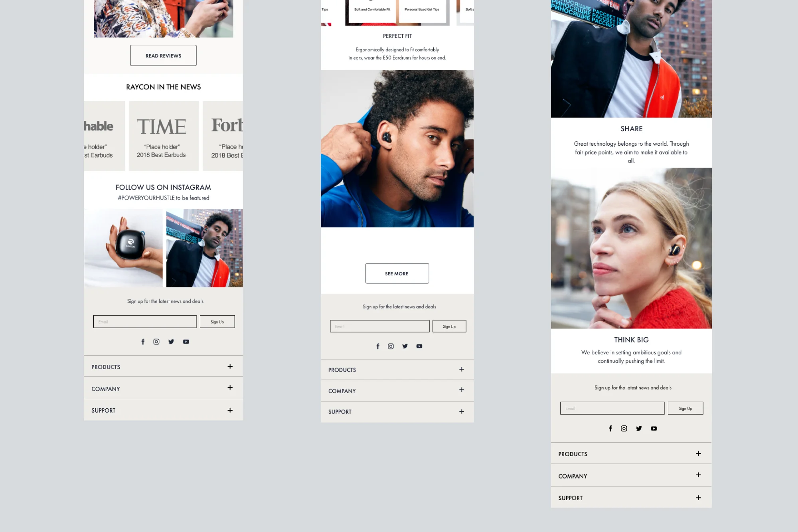The height and width of the screenshot is (532, 798).
Task: Click the Email input field in the left footer
Action: pos(145,322)
